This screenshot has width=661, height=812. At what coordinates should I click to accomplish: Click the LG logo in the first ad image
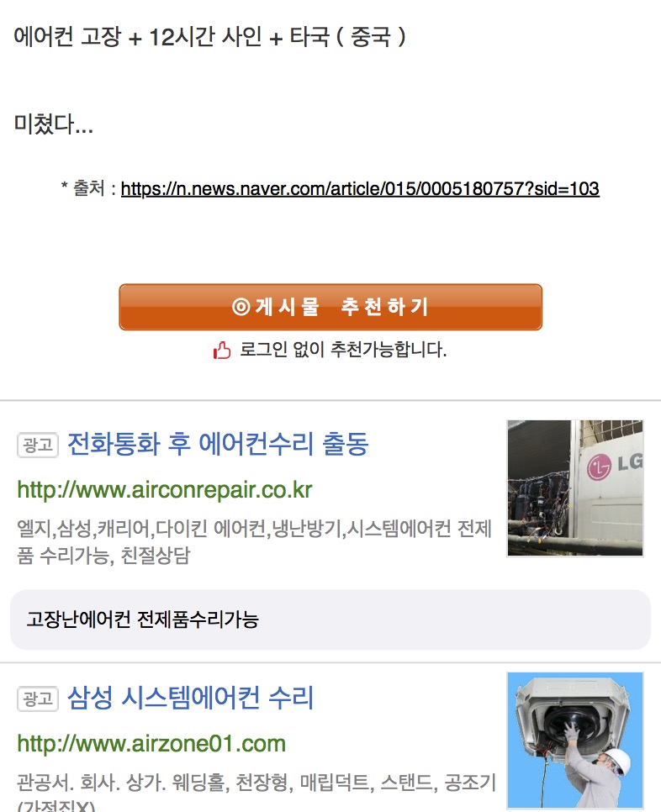pyautogui.click(x=615, y=465)
